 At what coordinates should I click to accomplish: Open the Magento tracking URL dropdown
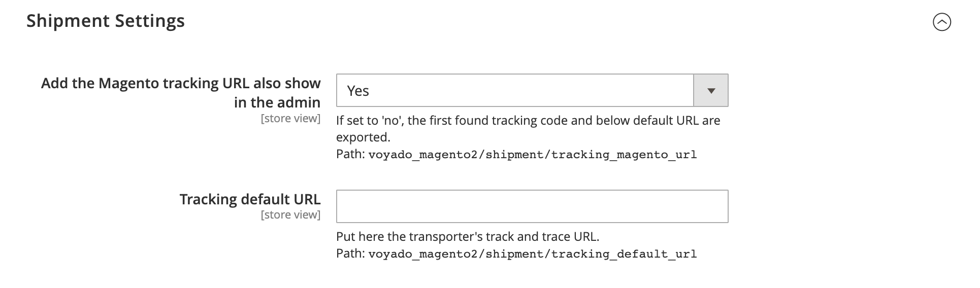[514, 90]
